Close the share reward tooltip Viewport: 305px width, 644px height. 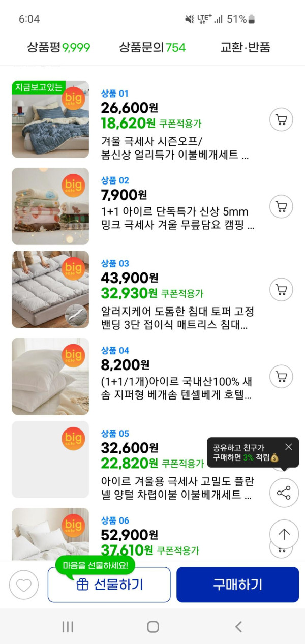pyautogui.click(x=289, y=447)
